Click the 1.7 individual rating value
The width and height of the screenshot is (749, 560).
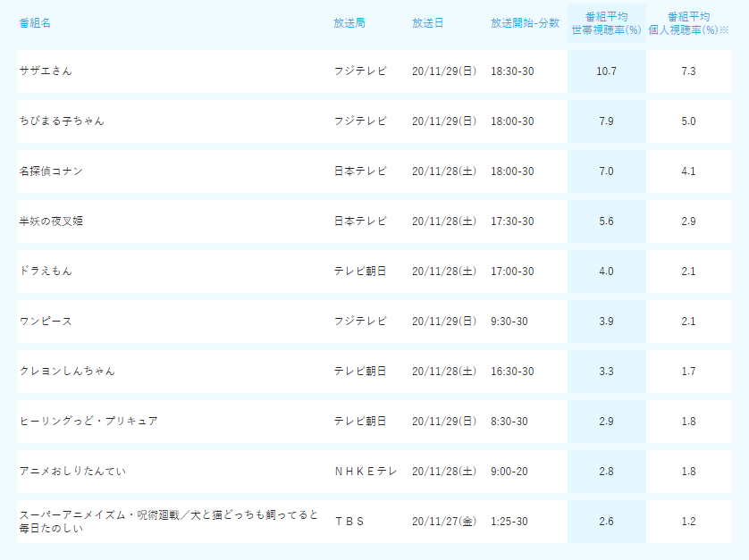[688, 371]
